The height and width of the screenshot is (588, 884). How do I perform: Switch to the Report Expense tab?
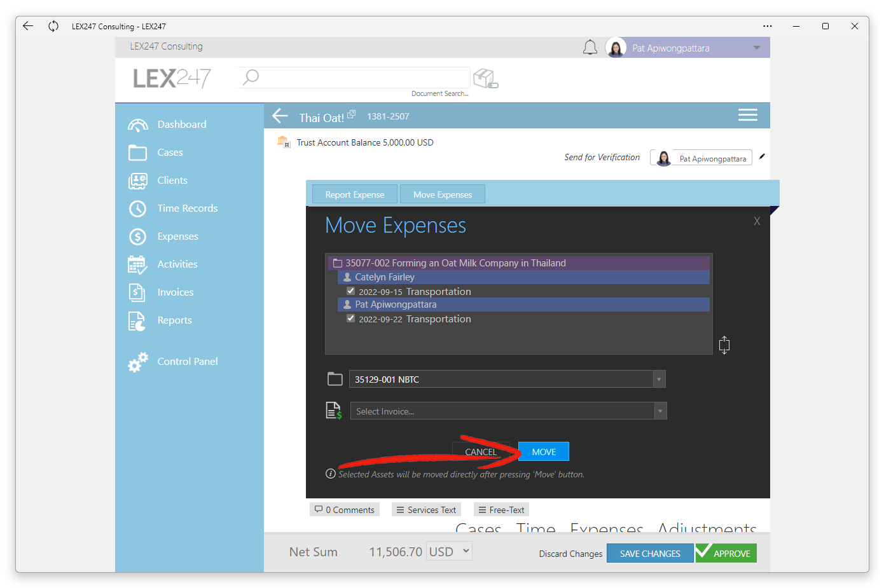[354, 194]
